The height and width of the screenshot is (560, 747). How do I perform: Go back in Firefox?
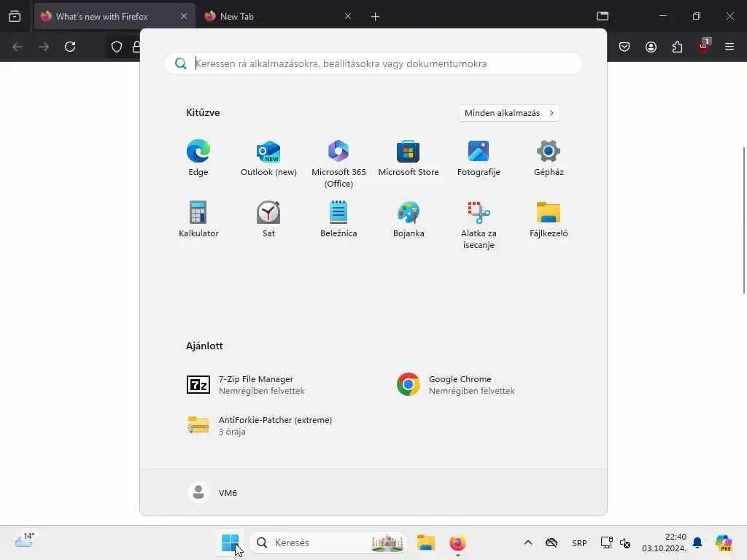tap(18, 47)
